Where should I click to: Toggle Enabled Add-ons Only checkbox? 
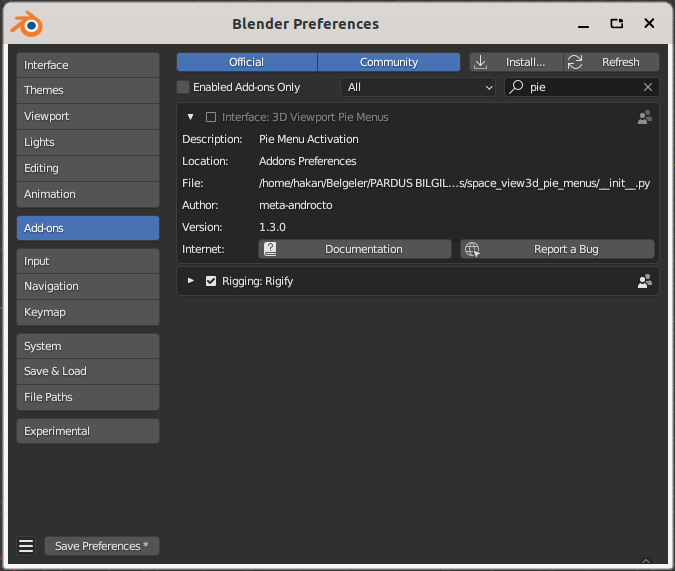183,88
